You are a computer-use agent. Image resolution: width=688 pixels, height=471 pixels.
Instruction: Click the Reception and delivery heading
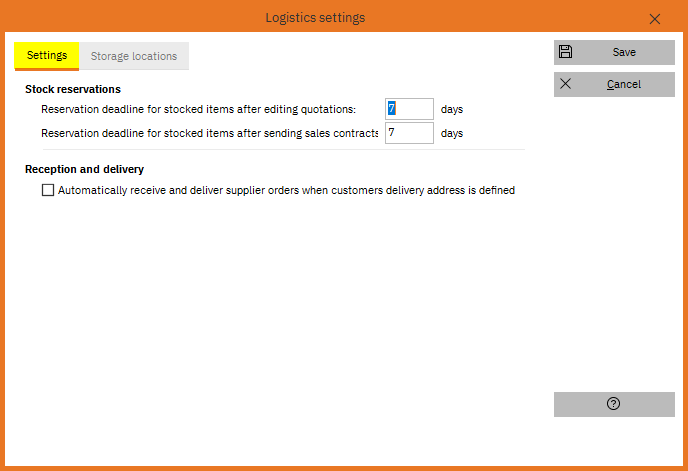[x=84, y=169]
